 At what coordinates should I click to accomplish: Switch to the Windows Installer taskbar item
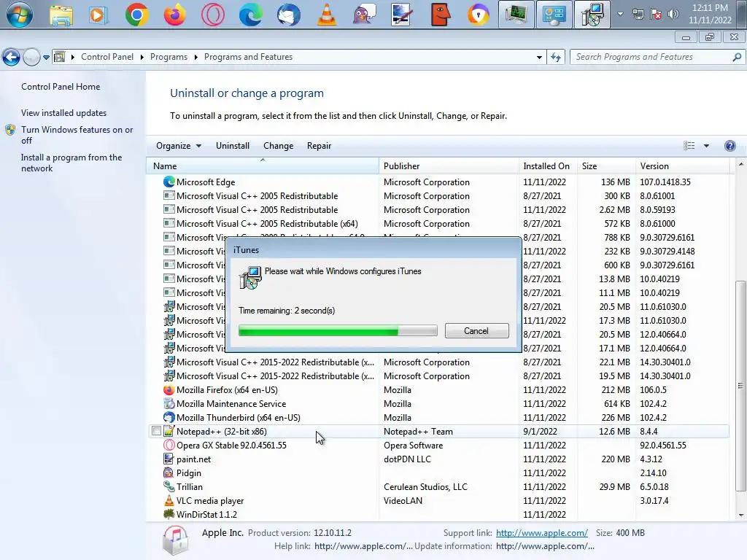592,15
